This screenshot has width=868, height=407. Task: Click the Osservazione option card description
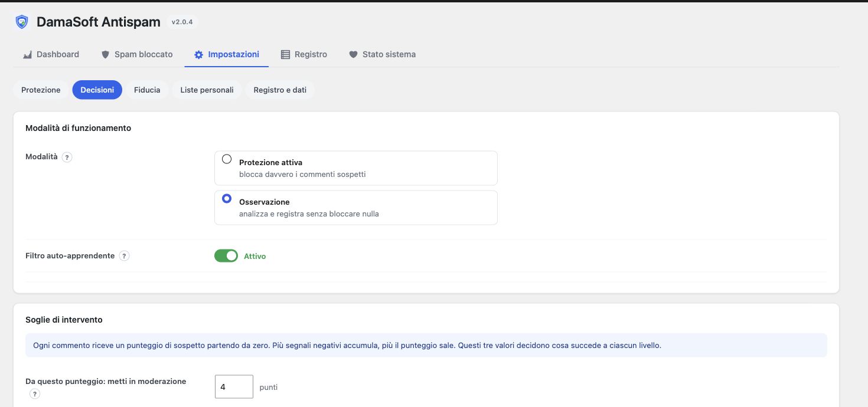(x=309, y=214)
